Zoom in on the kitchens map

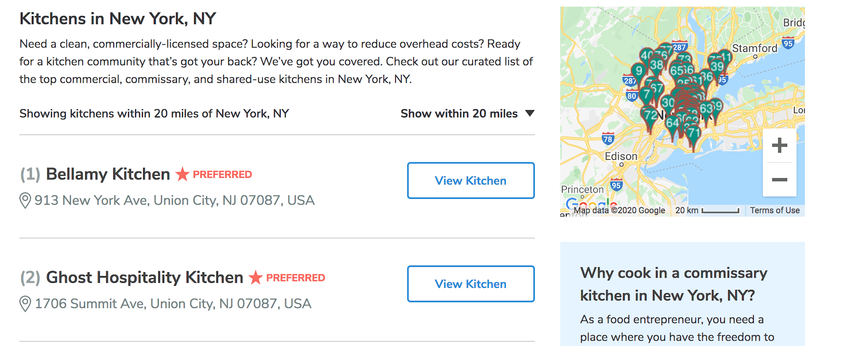[779, 145]
